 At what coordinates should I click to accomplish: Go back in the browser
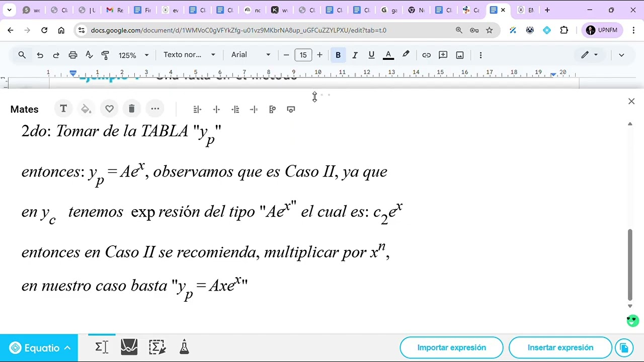11,30
